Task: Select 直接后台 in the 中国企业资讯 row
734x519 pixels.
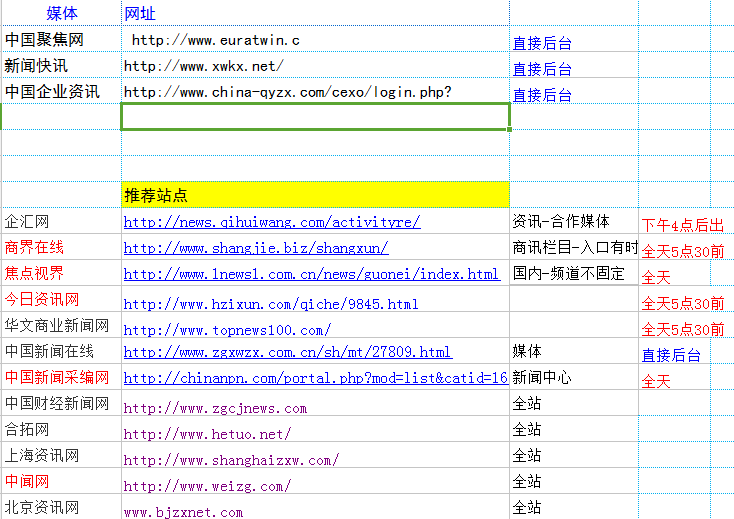Action: tap(574, 91)
